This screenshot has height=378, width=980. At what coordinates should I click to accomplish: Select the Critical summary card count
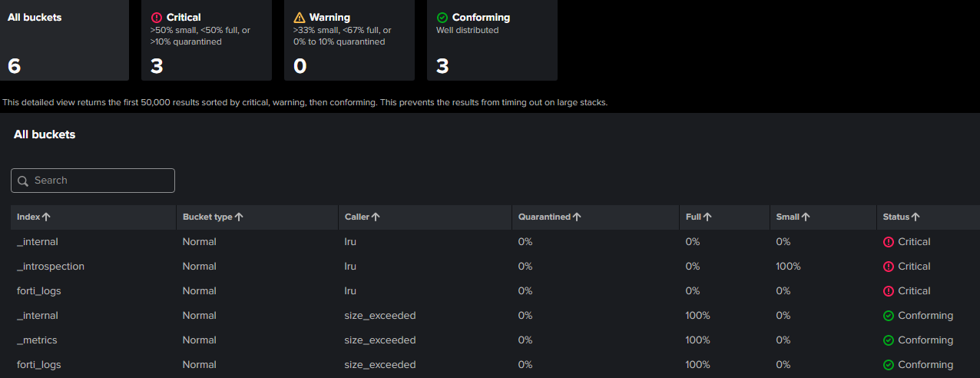point(157,66)
